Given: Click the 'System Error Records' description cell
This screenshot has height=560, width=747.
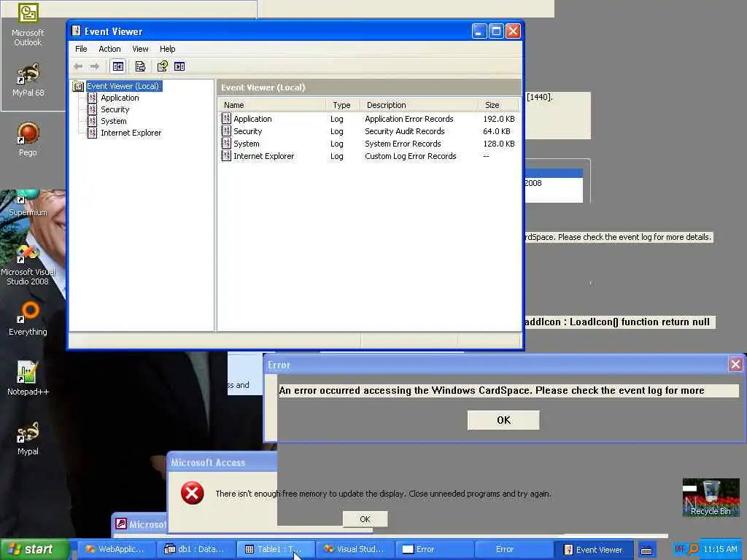Looking at the screenshot, I should click(403, 144).
